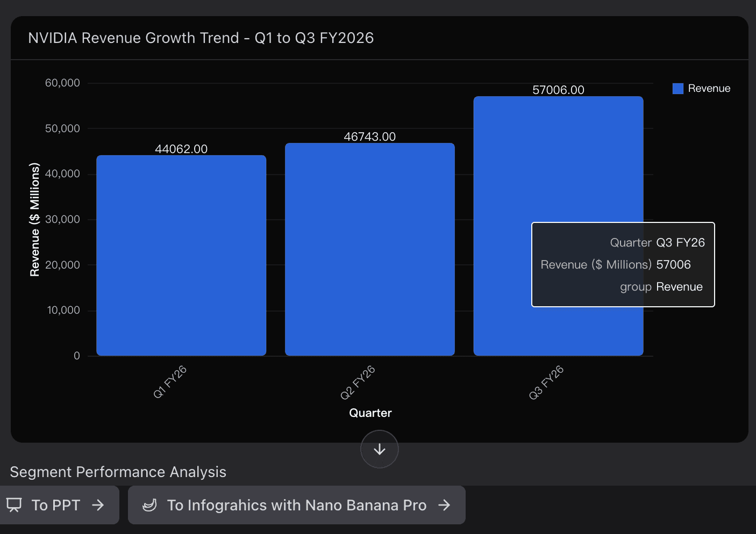Viewport: 756px width, 534px height.
Task: Click the scroll-down arrow circle button
Action: click(379, 449)
